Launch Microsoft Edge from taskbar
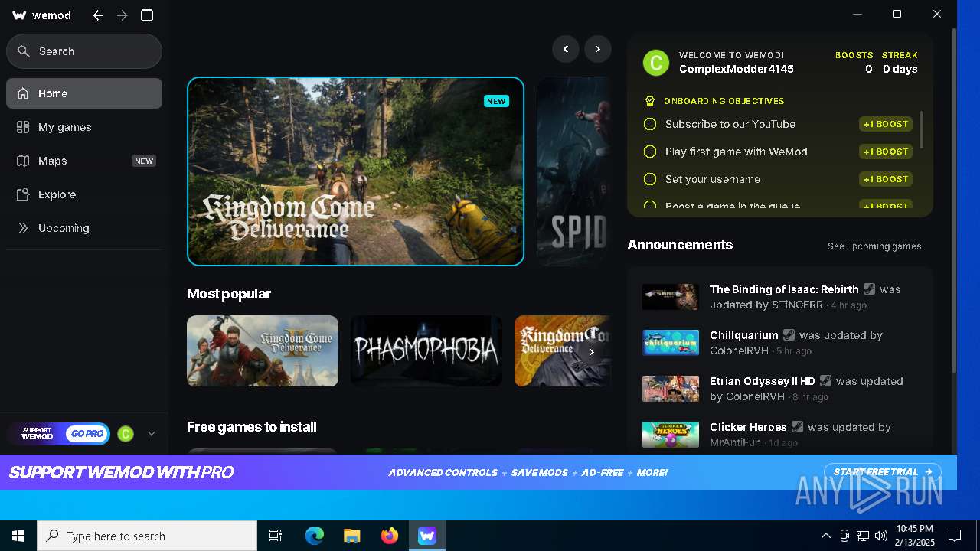The width and height of the screenshot is (980, 551). pos(315,536)
